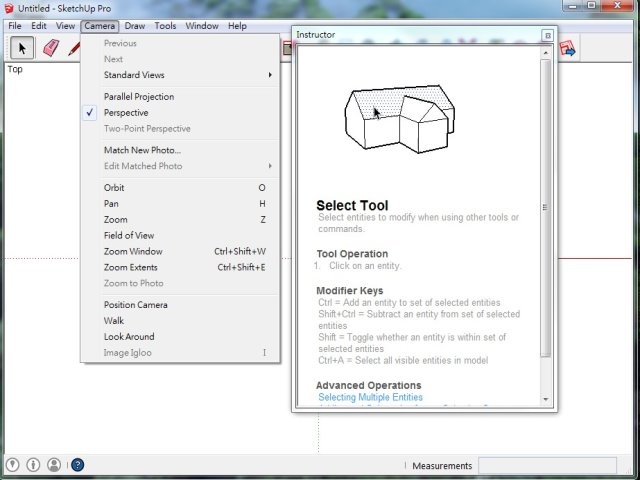Viewport: 640px width, 480px height.
Task: Open the credits info status icon
Action: pos(33,464)
